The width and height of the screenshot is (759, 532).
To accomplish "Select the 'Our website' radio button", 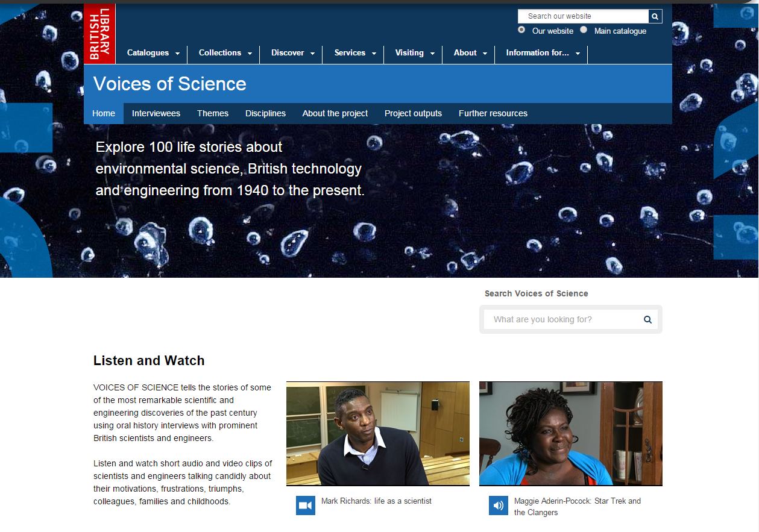I will pos(521,30).
